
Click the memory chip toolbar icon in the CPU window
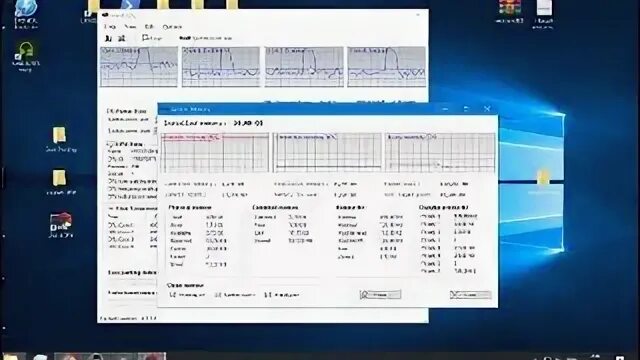pos(185,38)
